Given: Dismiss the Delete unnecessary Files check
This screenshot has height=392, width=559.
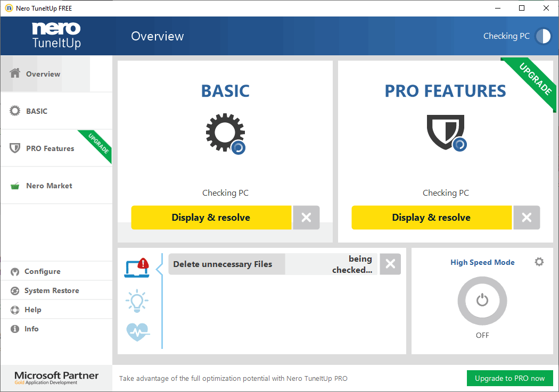Looking at the screenshot, I should tap(390, 264).
